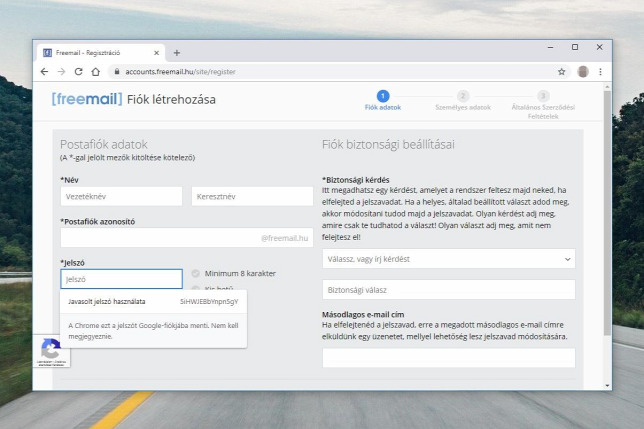Click the page scrollbar down arrow

(x=607, y=385)
